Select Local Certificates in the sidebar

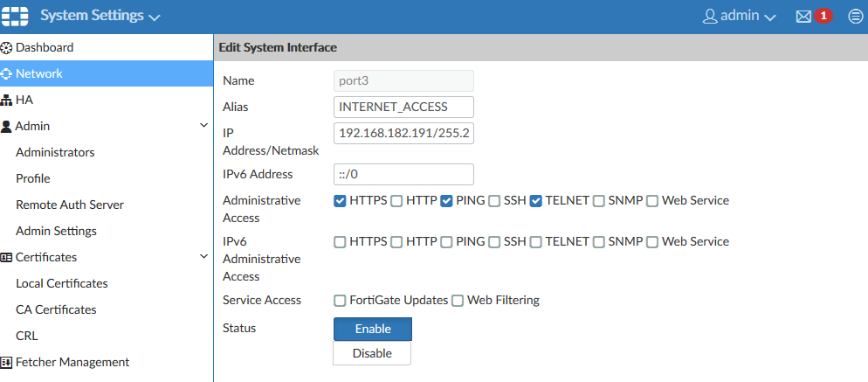click(x=62, y=283)
